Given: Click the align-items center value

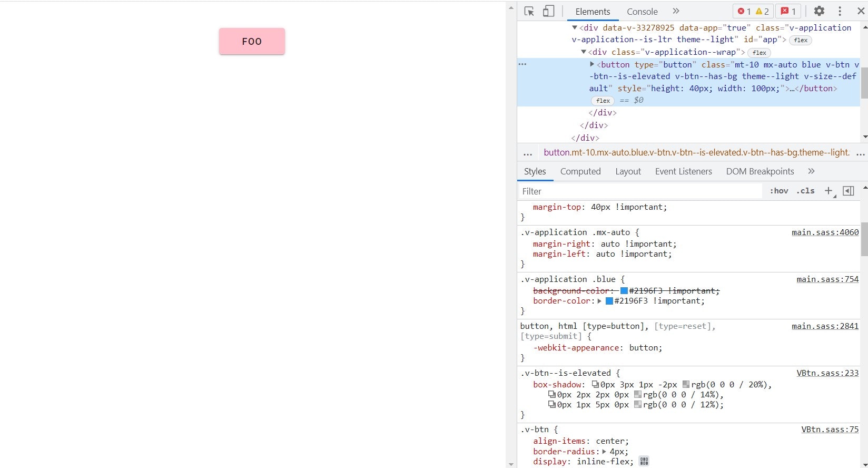Looking at the screenshot, I should pyautogui.click(x=611, y=441).
